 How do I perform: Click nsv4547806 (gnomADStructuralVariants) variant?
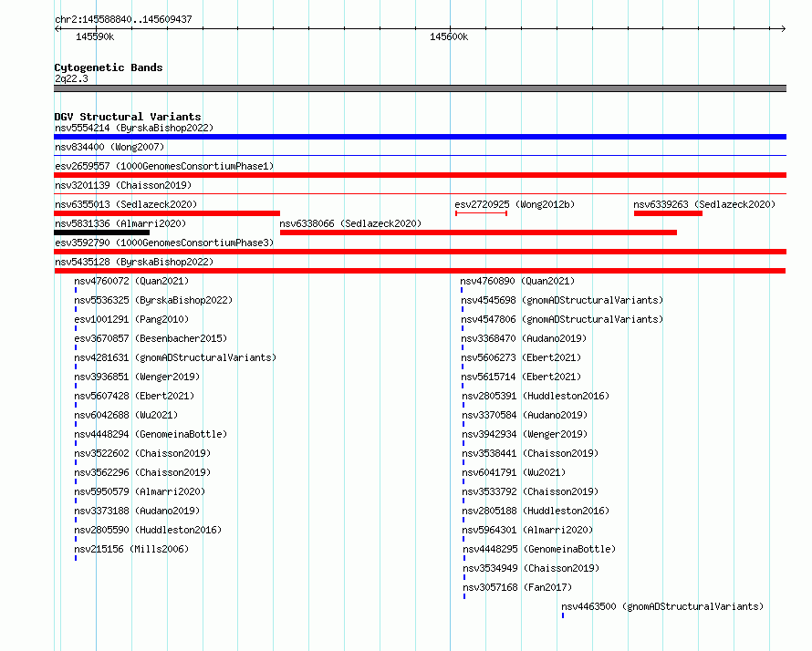(562, 319)
